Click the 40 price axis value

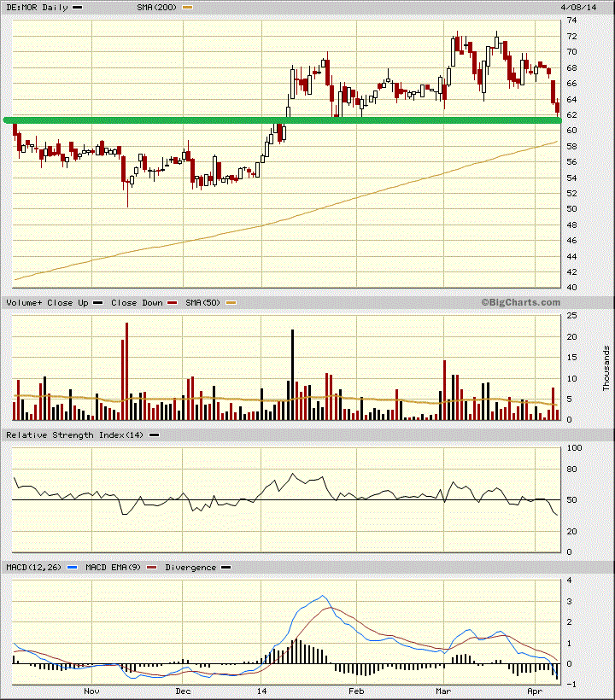tap(571, 288)
